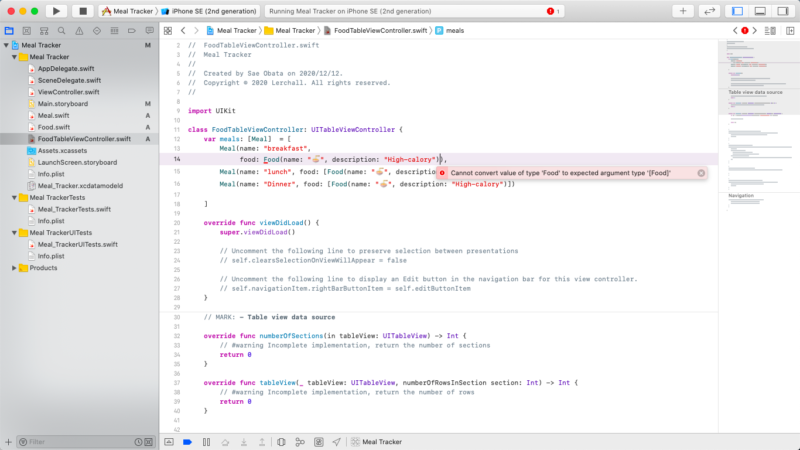The image size is (800, 450).
Task: Toggle recent files filter clock icon
Action: pos(138,442)
